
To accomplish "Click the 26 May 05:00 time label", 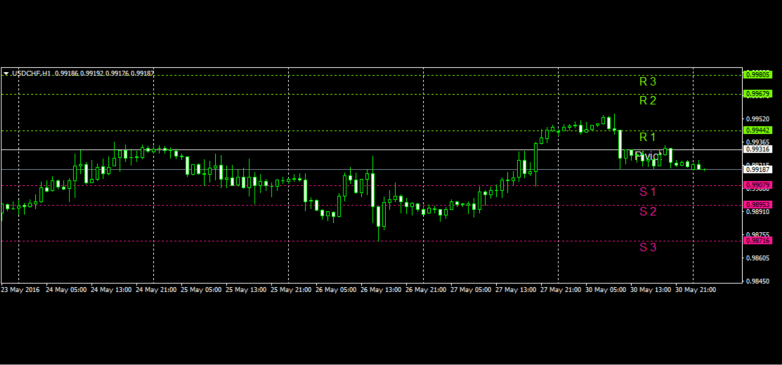I will tap(336, 289).
